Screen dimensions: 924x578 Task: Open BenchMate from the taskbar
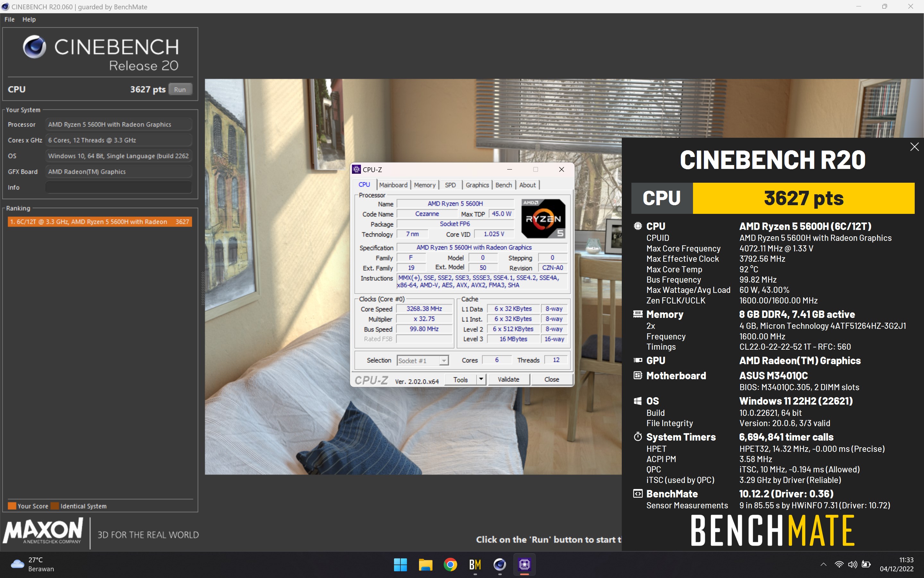(x=475, y=565)
